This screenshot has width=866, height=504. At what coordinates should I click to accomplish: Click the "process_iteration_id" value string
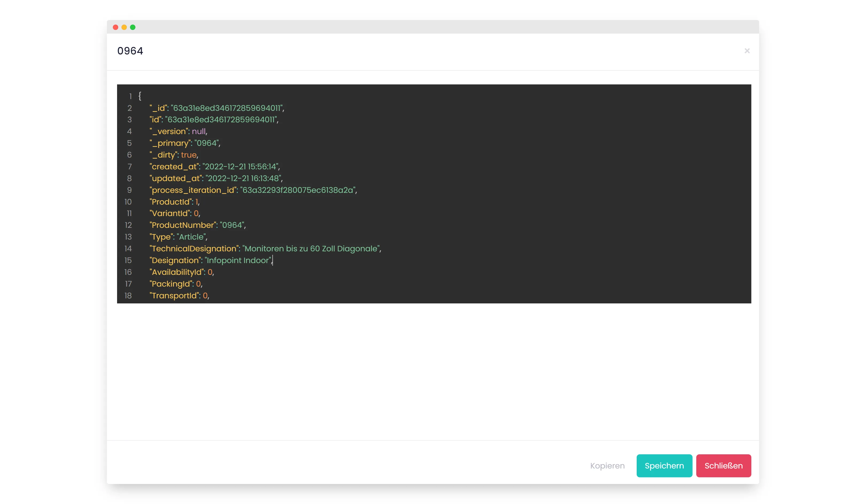point(297,190)
